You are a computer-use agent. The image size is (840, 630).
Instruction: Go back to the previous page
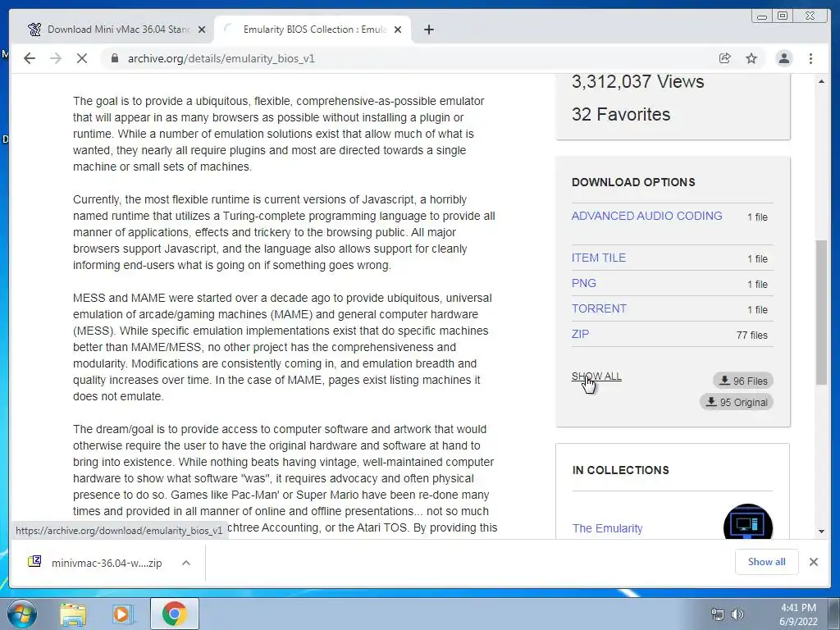pyautogui.click(x=30, y=58)
